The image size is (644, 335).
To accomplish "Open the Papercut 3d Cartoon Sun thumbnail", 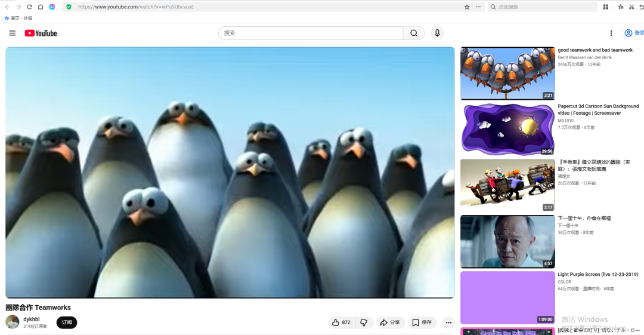I will click(507, 129).
